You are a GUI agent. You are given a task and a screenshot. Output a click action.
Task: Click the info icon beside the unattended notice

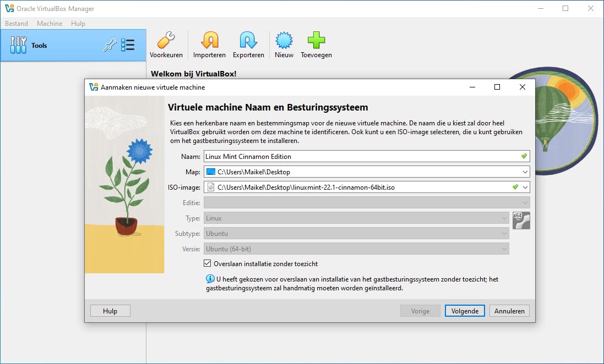pyautogui.click(x=210, y=279)
